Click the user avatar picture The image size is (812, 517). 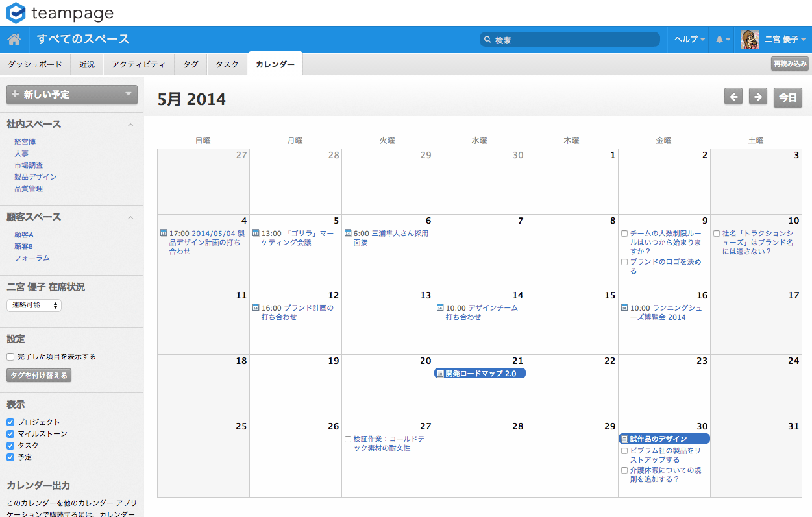pos(750,40)
